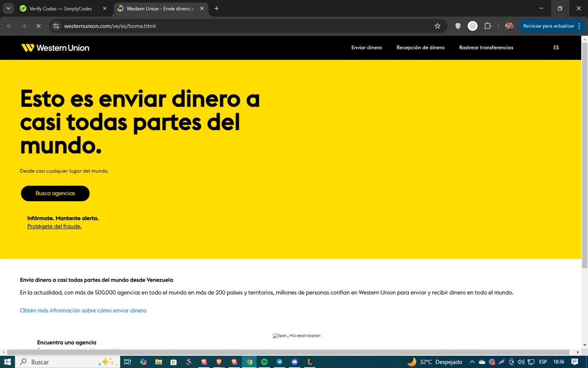Click the purple feather tray icon

502,362
